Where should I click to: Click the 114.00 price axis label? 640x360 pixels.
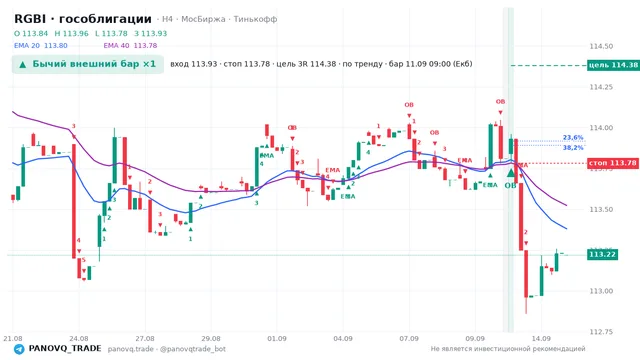601,128
